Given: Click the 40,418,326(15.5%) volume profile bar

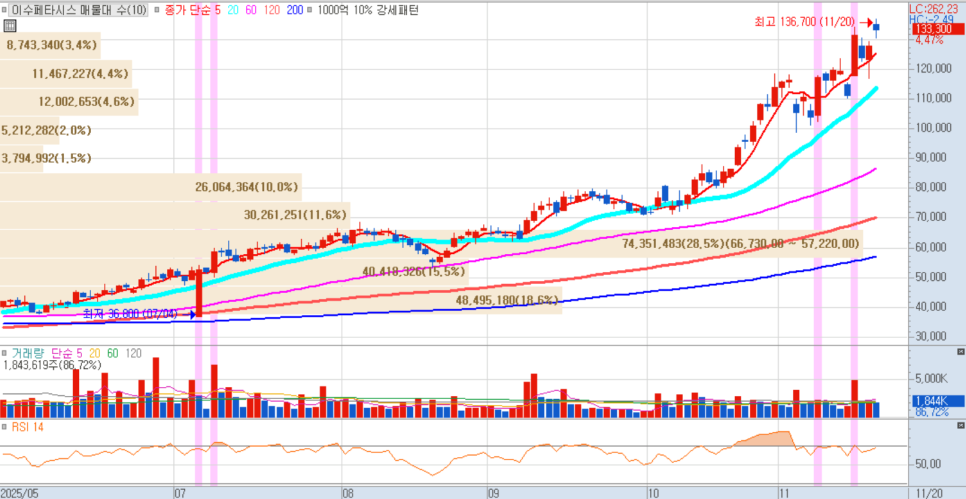Looking at the screenshot, I should point(234,272).
